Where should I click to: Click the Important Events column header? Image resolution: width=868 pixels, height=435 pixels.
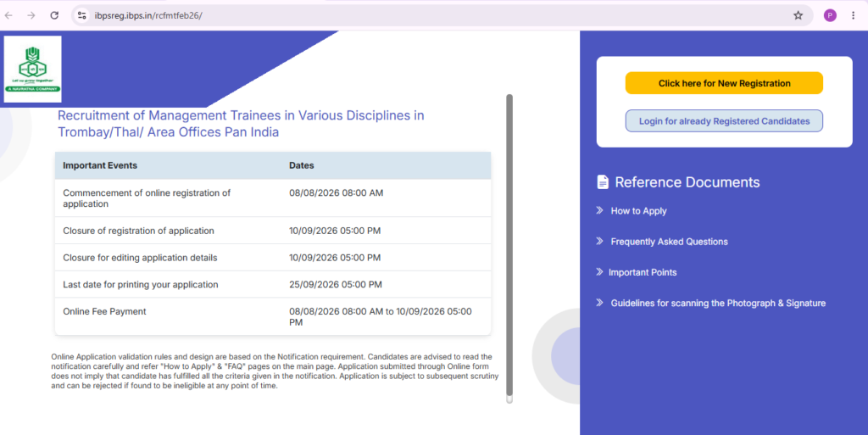click(x=100, y=165)
